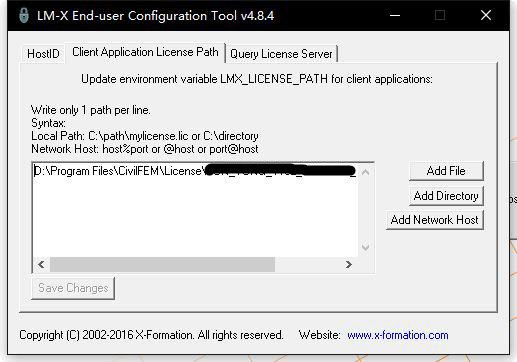The image size is (517, 362).
Task: Open the Query License Server tab
Action: click(x=281, y=54)
